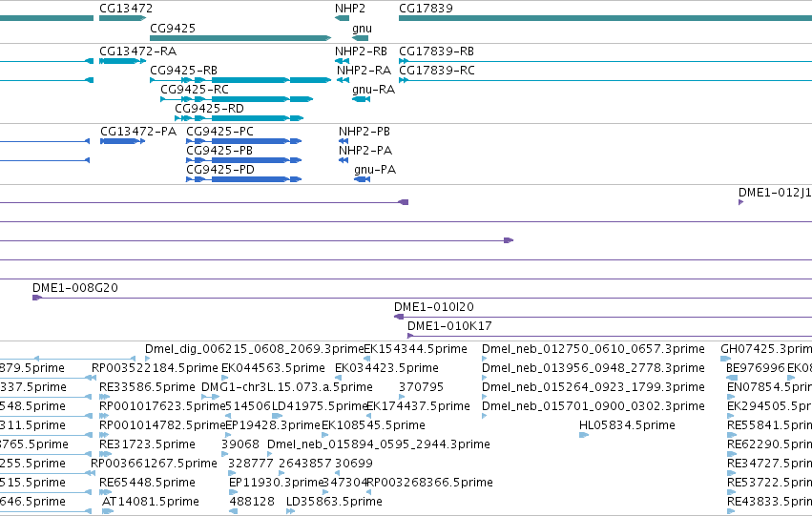The height and width of the screenshot is (516, 812).
Task: Click the GH07425.3prime EST label
Action: (766, 349)
